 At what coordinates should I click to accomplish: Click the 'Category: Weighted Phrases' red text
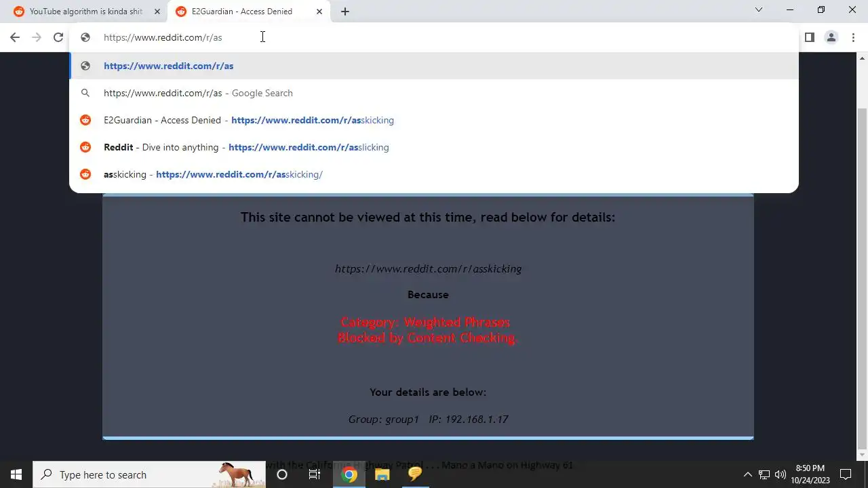425,322
